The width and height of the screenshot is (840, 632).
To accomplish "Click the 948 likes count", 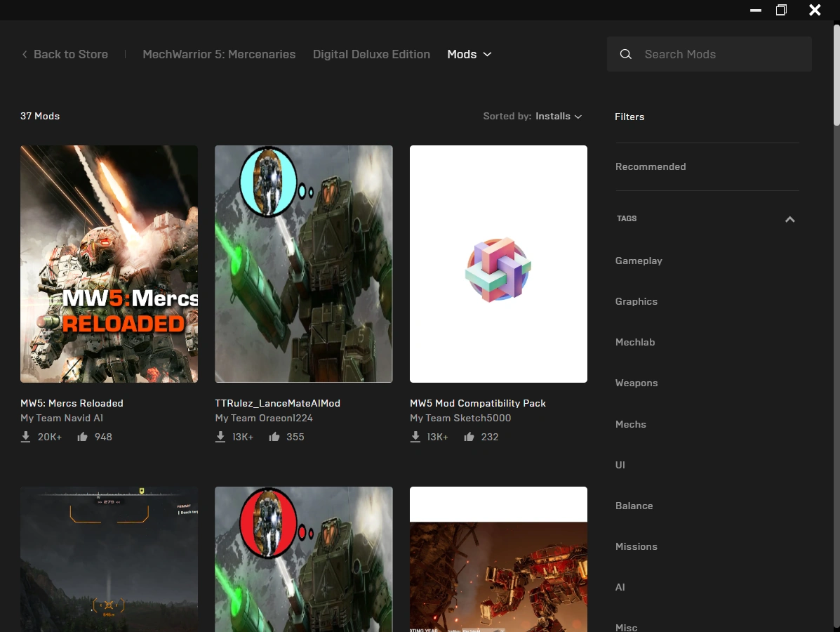I will tap(103, 437).
